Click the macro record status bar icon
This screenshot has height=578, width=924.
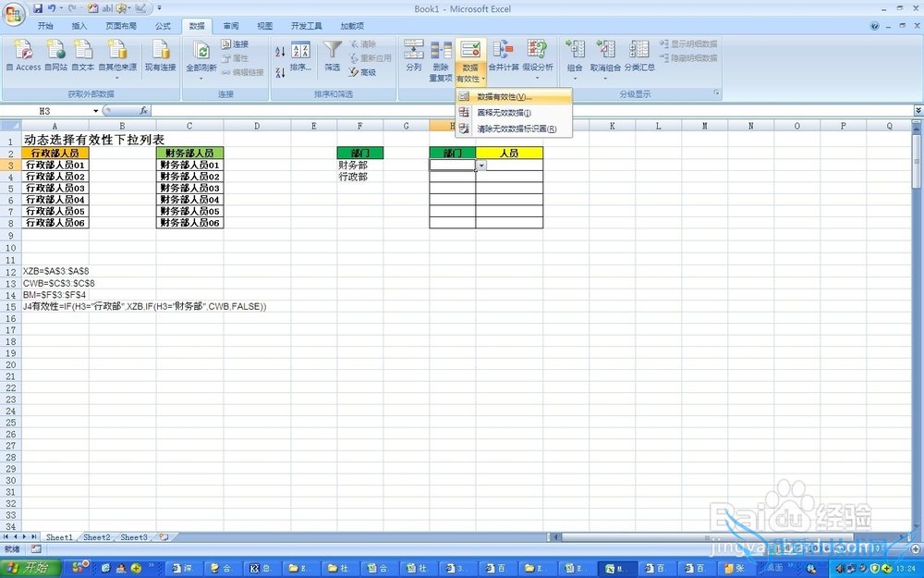[37, 548]
